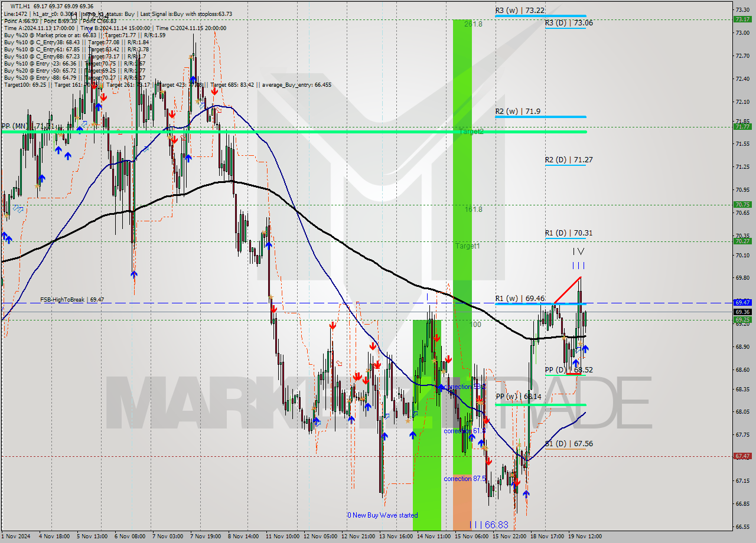Click the green 70.27 price tag on the axis
The height and width of the screenshot is (543, 756).
tap(742, 241)
